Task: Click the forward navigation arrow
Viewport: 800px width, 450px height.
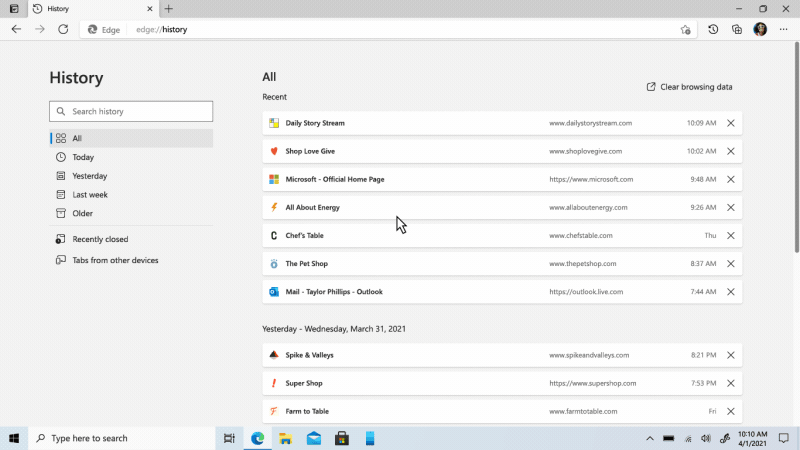Action: point(40,30)
